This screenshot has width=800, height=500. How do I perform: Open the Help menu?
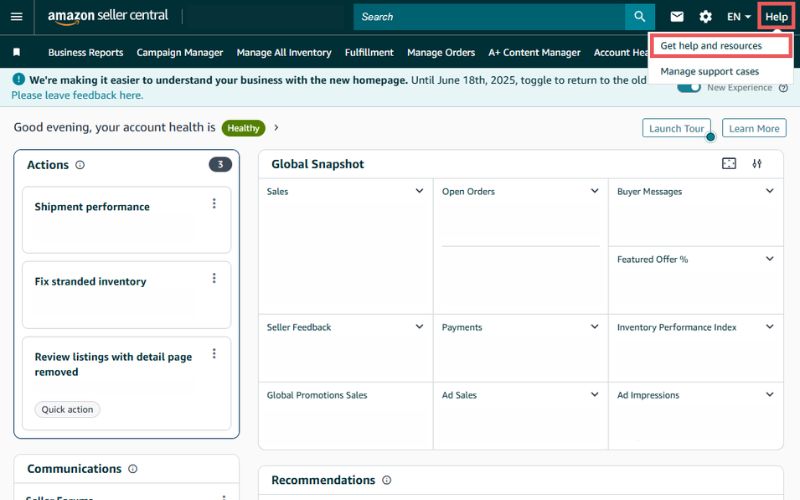click(x=776, y=17)
